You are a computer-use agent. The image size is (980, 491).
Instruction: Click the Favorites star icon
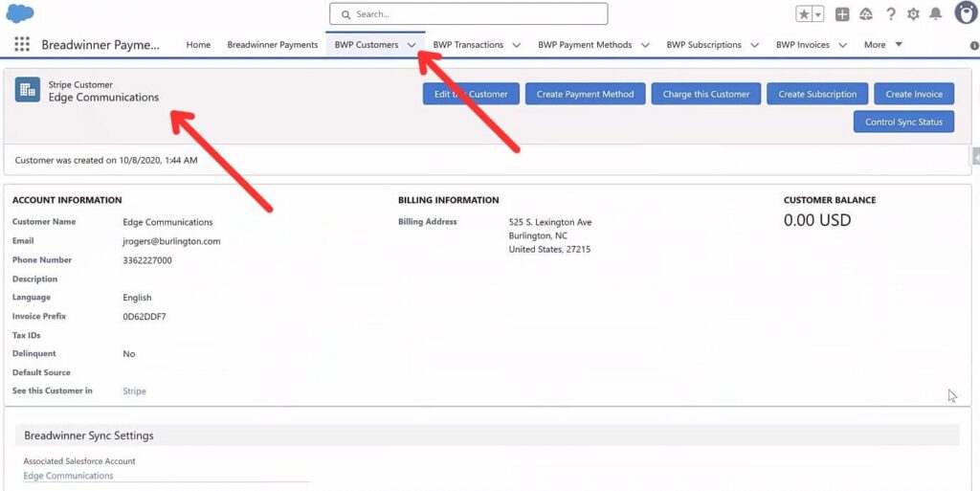[x=804, y=14]
